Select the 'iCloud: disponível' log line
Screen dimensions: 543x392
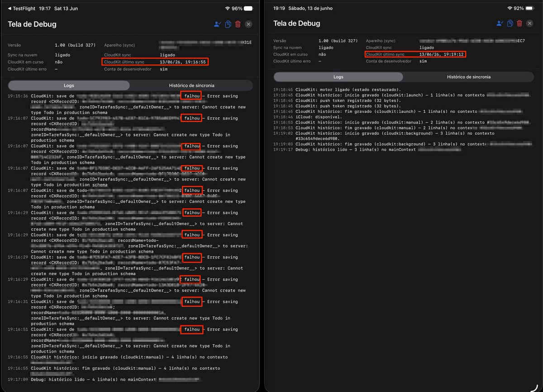click(x=308, y=117)
